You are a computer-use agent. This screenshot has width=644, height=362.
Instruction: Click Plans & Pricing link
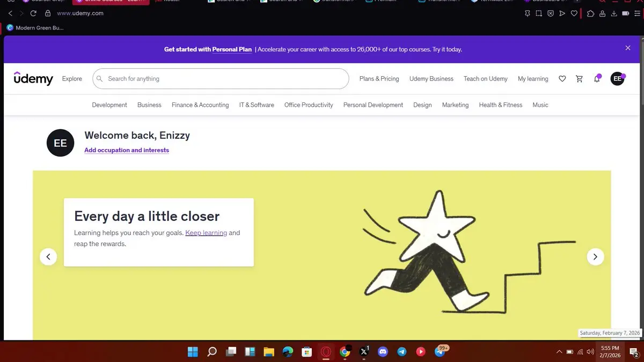pyautogui.click(x=379, y=79)
